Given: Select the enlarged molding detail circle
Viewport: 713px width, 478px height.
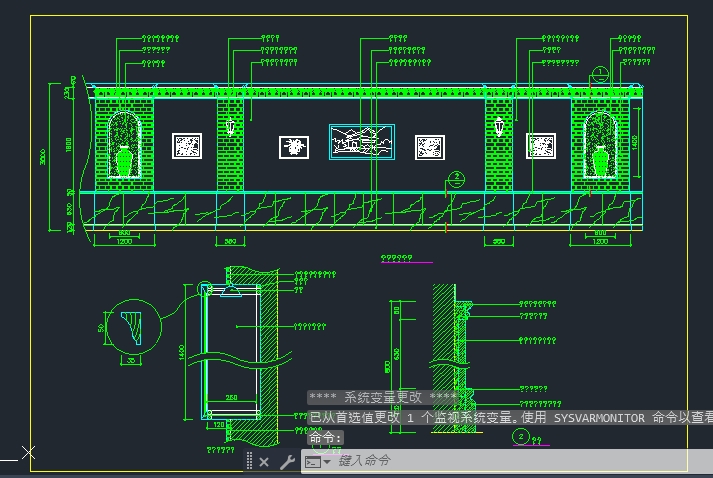Looking at the screenshot, I should 134,327.
